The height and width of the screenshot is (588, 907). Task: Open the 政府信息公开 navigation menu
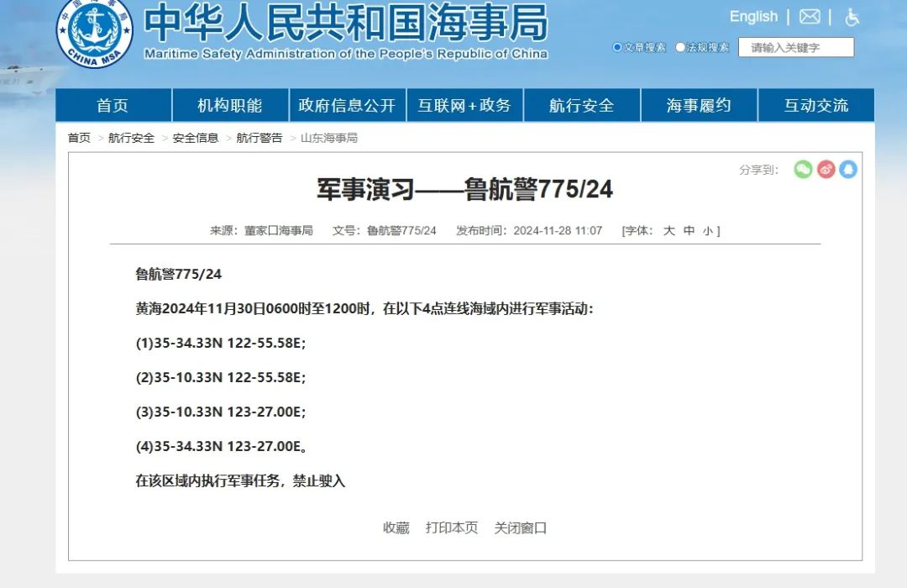347,105
